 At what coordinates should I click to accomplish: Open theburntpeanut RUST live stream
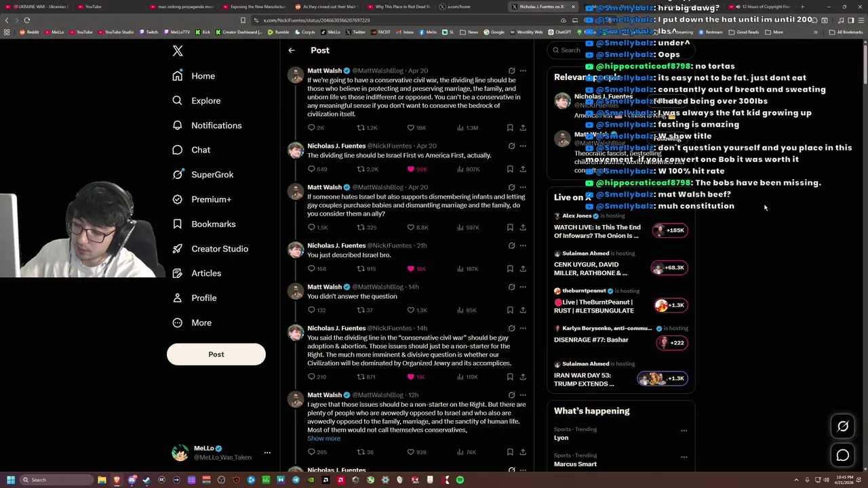click(x=620, y=302)
